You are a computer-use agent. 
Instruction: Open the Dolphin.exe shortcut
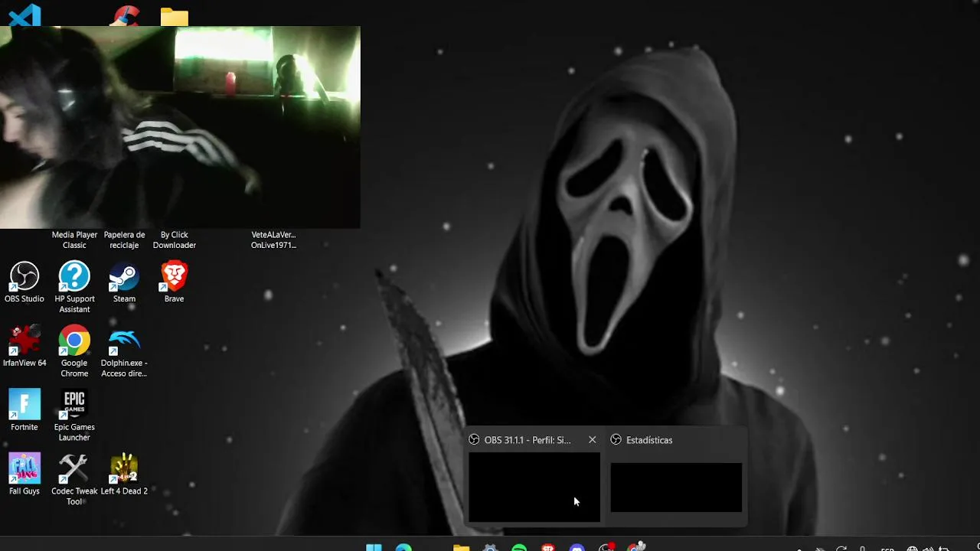[x=124, y=351]
